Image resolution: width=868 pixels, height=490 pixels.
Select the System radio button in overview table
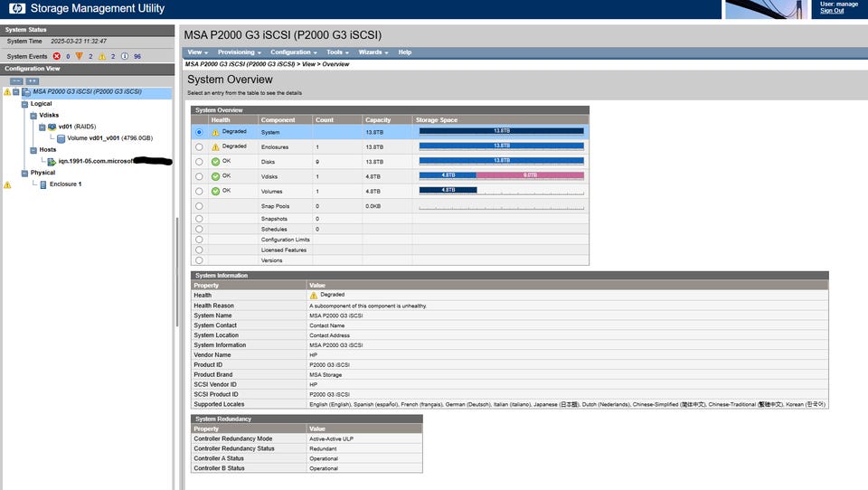coord(199,132)
